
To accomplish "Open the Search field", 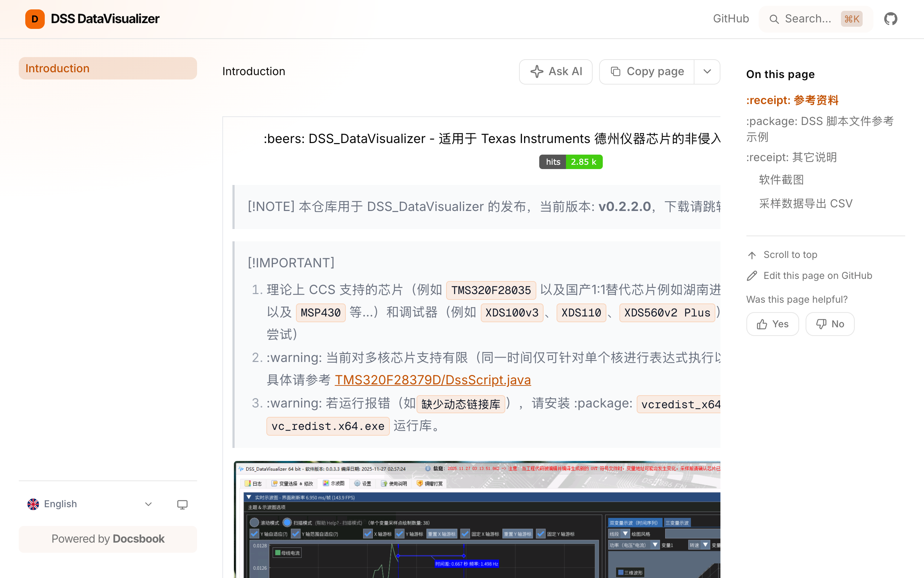I will [816, 19].
